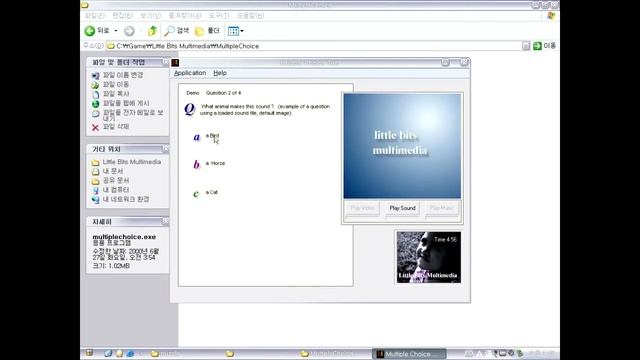The height and width of the screenshot is (360, 640).
Task: Open Internet Explorer quick launch icon
Action: click(x=130, y=353)
